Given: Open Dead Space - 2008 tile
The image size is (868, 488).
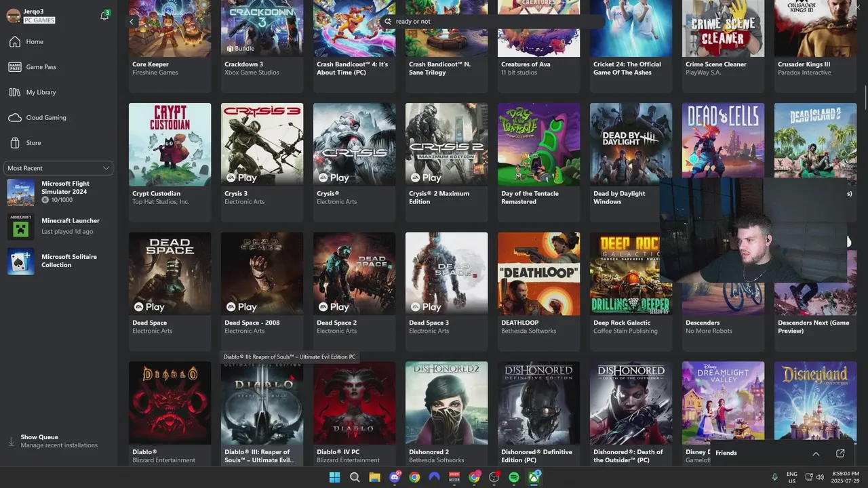Looking at the screenshot, I should pos(262,291).
